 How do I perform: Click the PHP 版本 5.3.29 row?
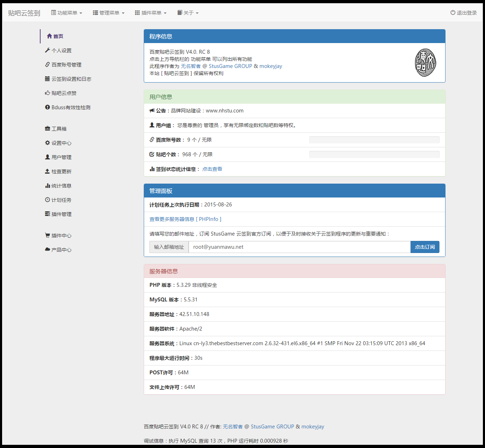click(295, 285)
